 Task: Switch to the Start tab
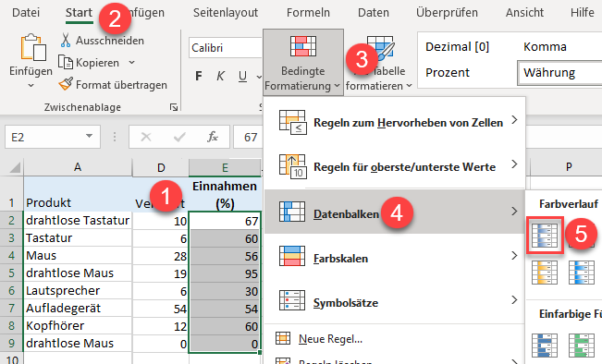(x=79, y=13)
